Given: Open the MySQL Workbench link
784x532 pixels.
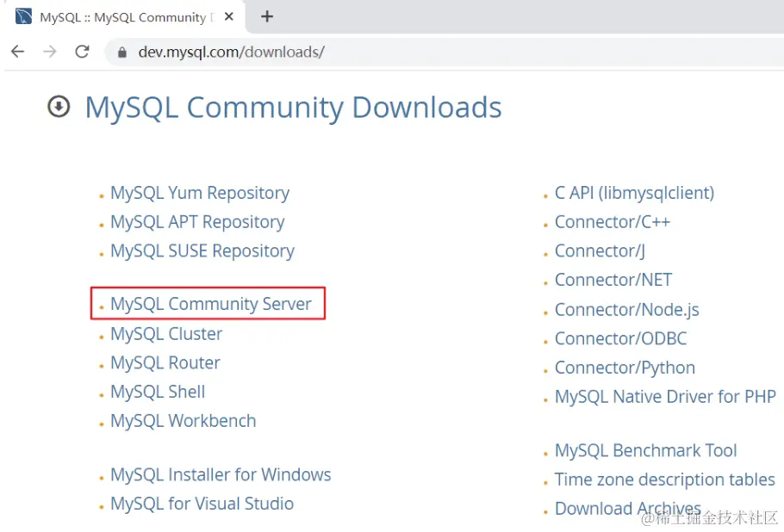Looking at the screenshot, I should click(183, 421).
